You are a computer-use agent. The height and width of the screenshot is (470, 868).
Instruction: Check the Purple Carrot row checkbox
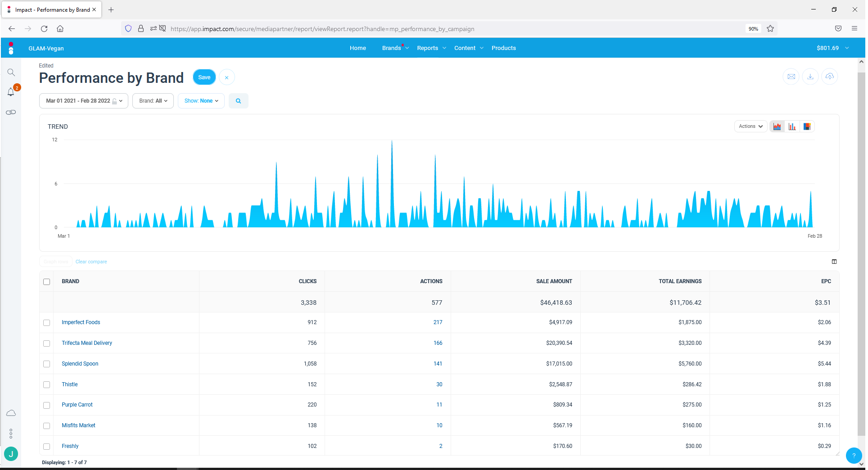[47, 405]
